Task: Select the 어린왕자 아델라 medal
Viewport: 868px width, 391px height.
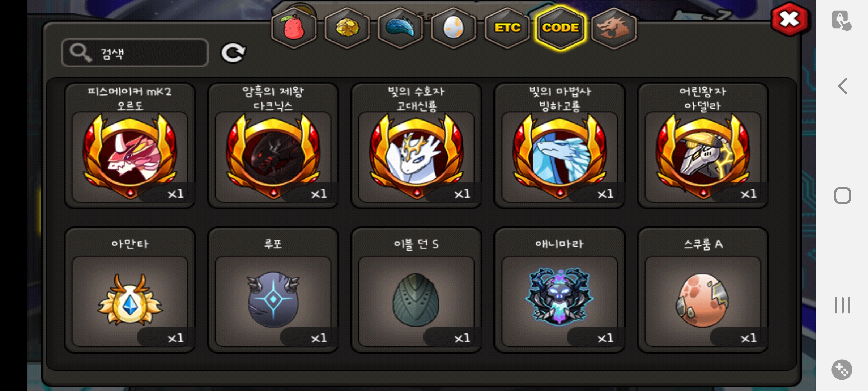Action: [703, 146]
